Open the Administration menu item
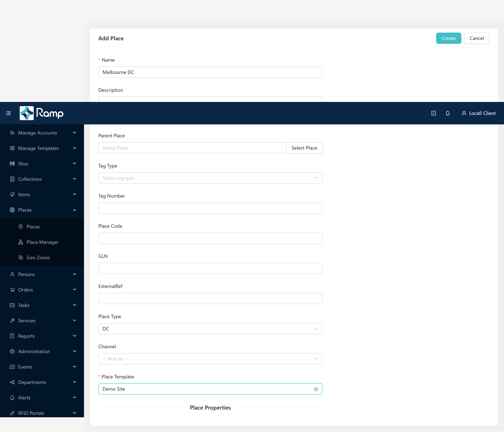Image resolution: width=504 pixels, height=432 pixels. pos(42,352)
